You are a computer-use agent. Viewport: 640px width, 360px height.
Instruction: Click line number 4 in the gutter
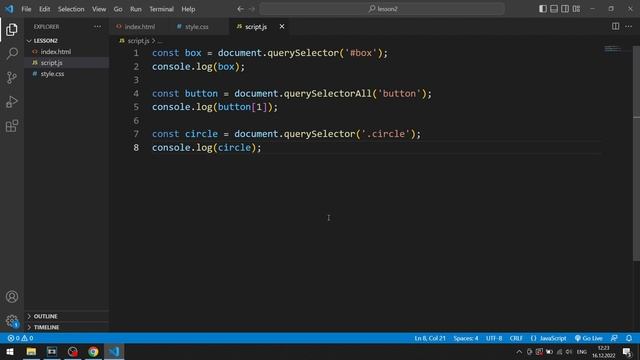click(x=136, y=93)
